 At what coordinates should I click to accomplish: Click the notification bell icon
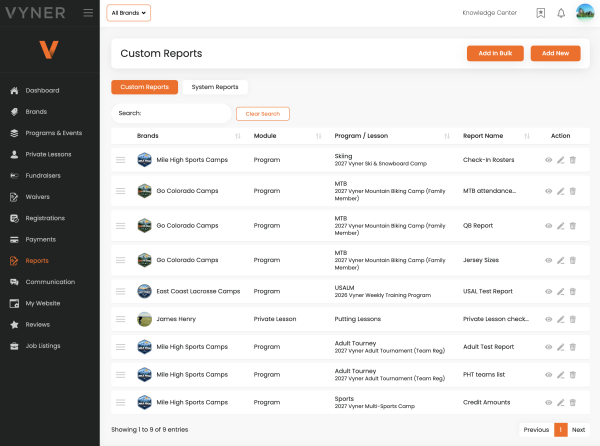pyautogui.click(x=561, y=13)
